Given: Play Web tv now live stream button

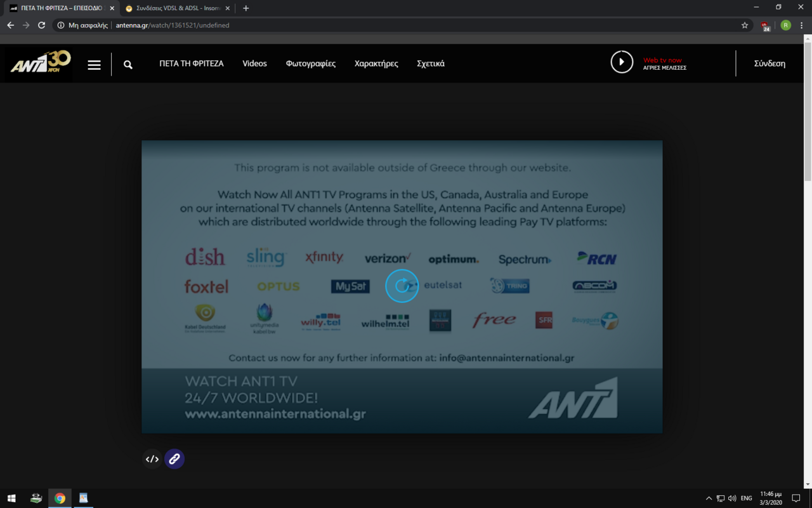Looking at the screenshot, I should point(622,62).
